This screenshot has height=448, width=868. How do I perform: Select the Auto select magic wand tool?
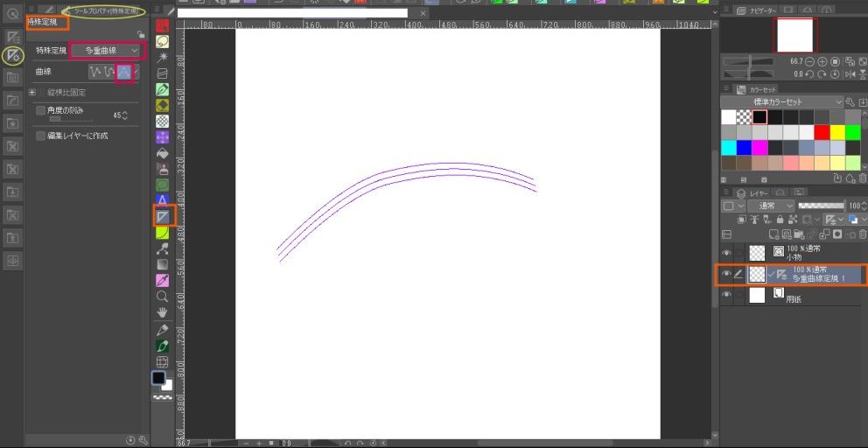pyautogui.click(x=162, y=57)
